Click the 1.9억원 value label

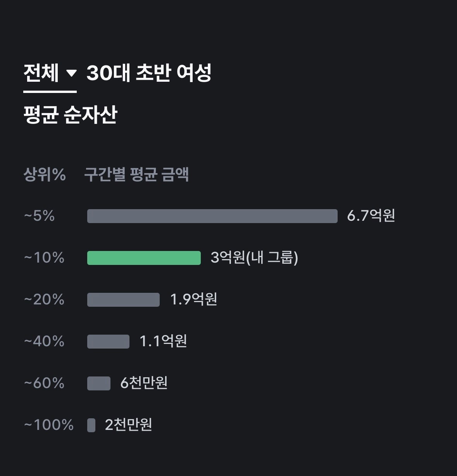coord(194,299)
